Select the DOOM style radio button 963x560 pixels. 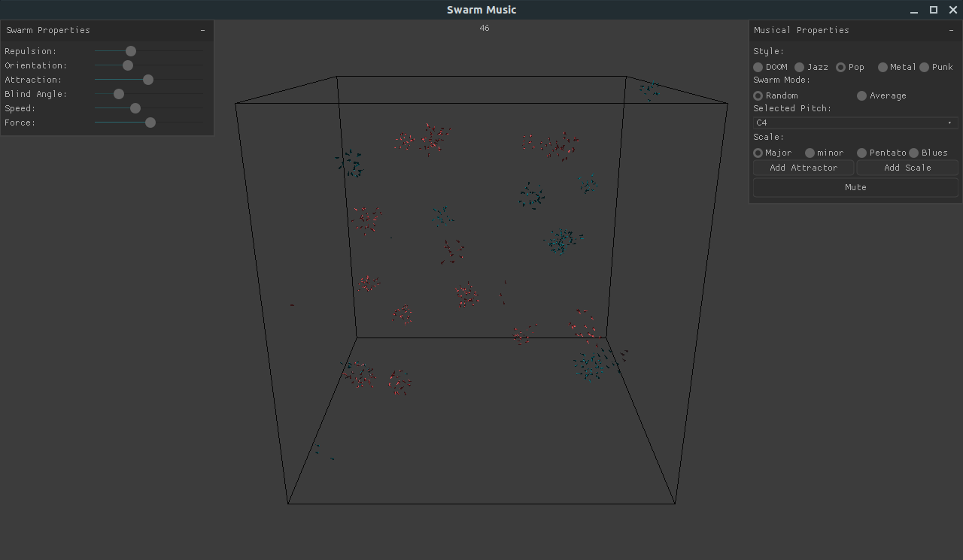click(x=758, y=67)
